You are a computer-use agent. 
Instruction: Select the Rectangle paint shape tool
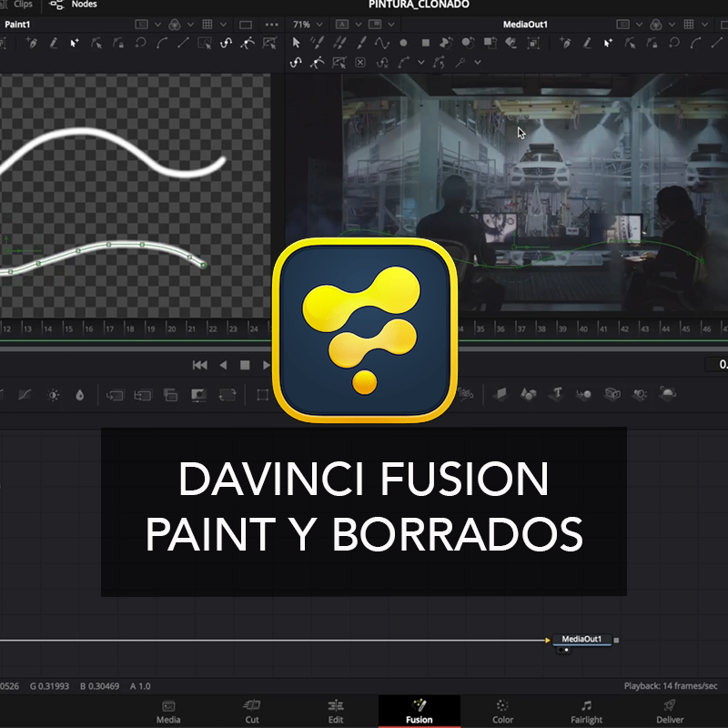425,43
